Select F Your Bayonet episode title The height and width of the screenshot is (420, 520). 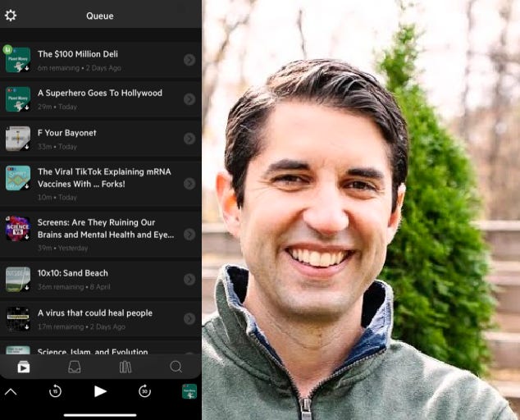(x=67, y=133)
